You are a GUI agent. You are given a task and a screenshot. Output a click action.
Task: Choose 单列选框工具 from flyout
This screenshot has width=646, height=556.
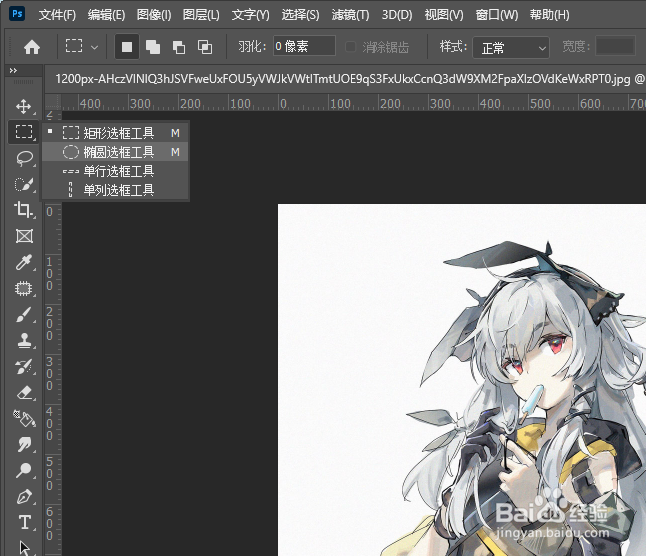(x=115, y=190)
